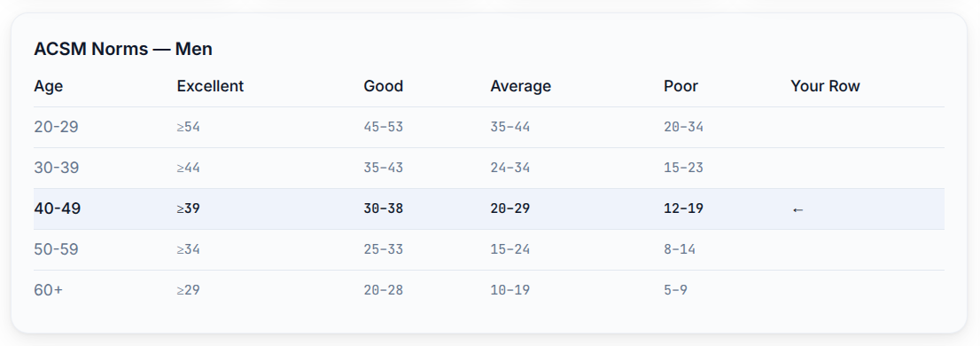The image size is (980, 346).
Task: Select the 60+ age row
Action: pyautogui.click(x=489, y=290)
